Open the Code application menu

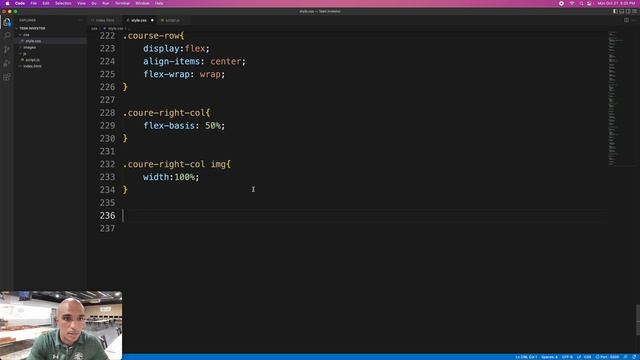[20, 3]
